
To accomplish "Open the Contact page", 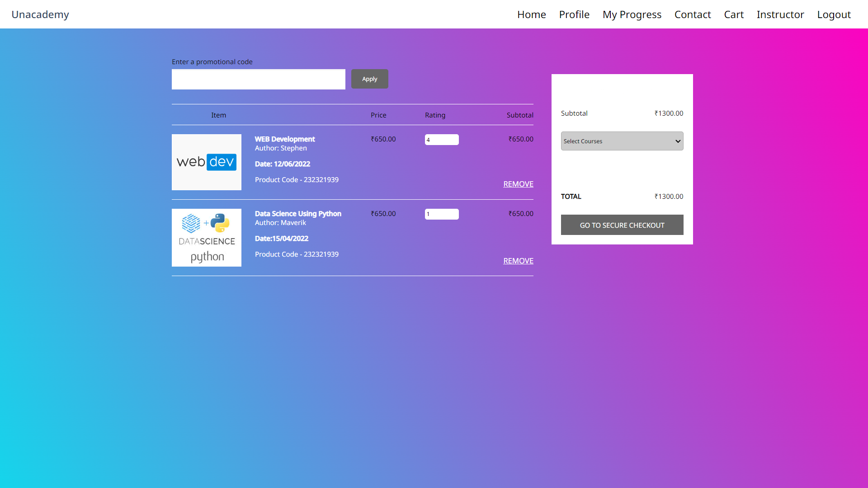I will tap(693, 14).
